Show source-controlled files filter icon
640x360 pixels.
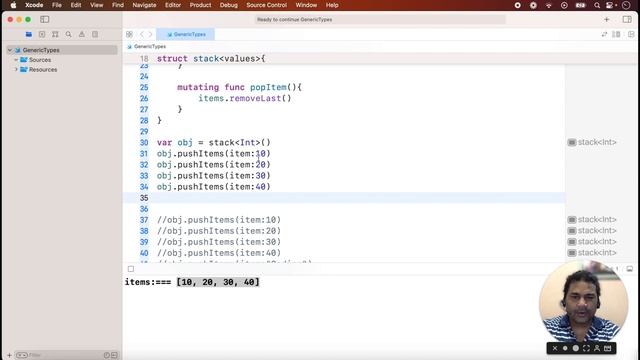[114, 355]
